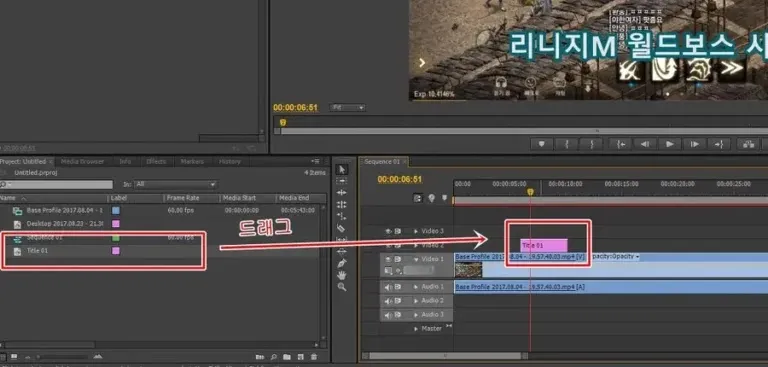Open Project panel flyout menu
The height and width of the screenshot is (367, 768).
tap(316, 161)
